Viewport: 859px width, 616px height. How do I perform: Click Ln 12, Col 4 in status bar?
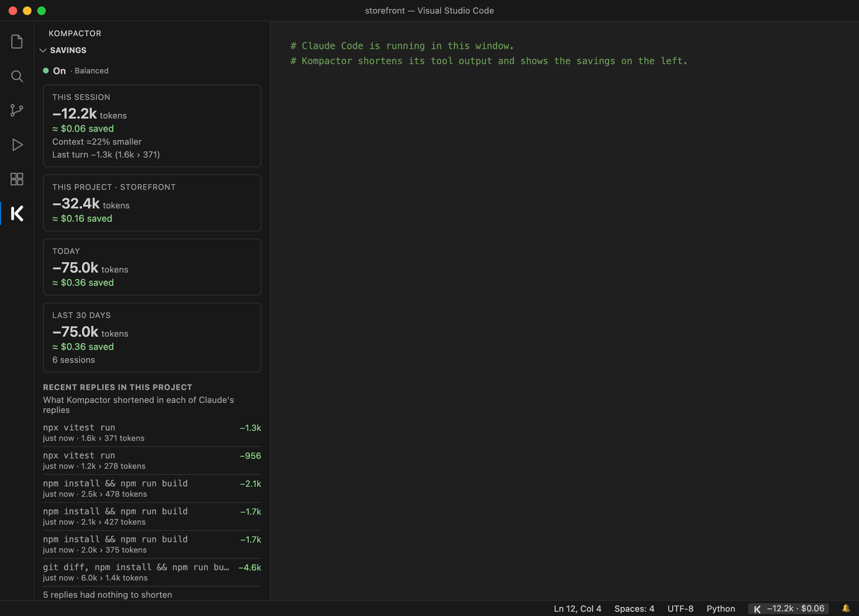(x=578, y=608)
